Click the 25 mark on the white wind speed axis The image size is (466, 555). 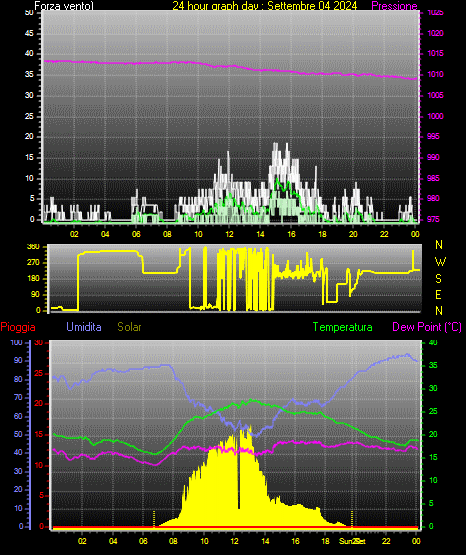tap(29, 116)
